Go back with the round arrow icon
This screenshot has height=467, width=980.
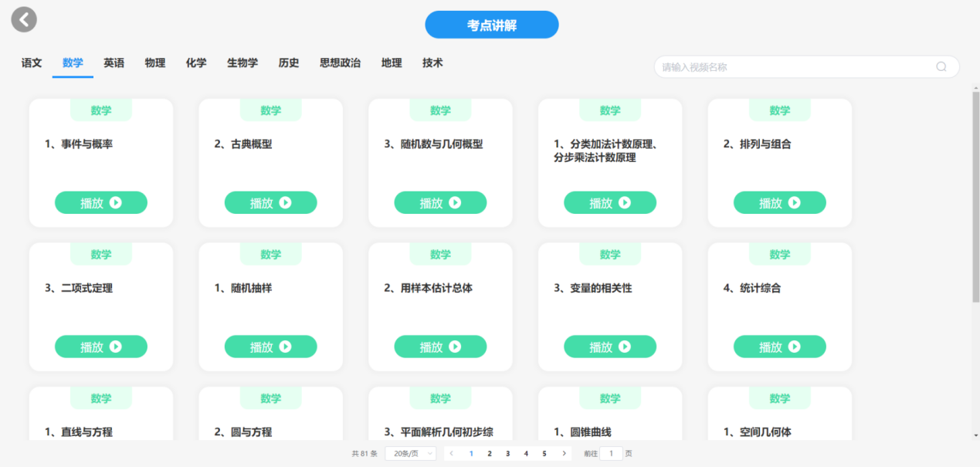click(24, 20)
